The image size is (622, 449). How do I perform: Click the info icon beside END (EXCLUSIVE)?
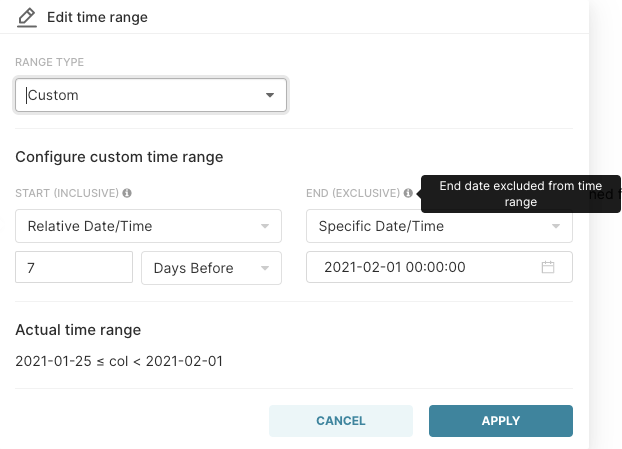(408, 193)
